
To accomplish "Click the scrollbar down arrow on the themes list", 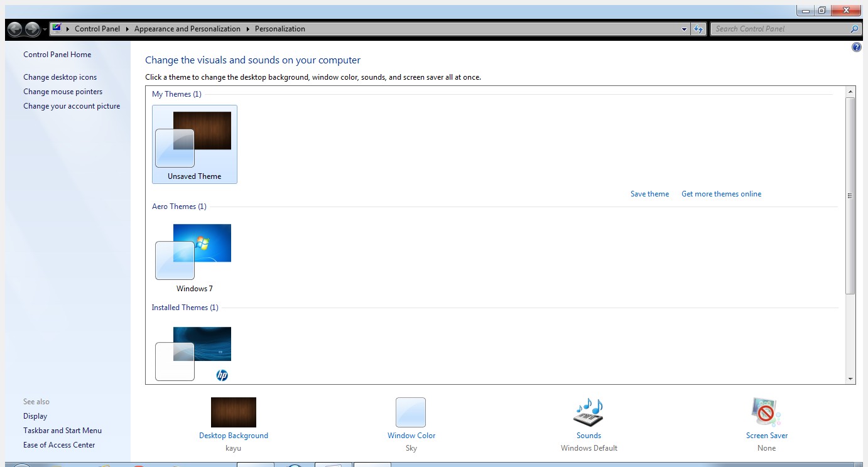I will tap(852, 378).
